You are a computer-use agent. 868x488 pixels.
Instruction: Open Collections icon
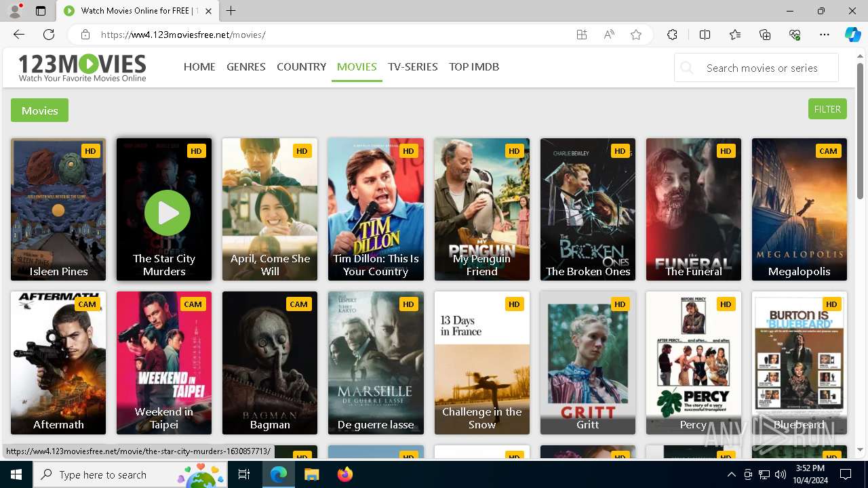tap(765, 35)
